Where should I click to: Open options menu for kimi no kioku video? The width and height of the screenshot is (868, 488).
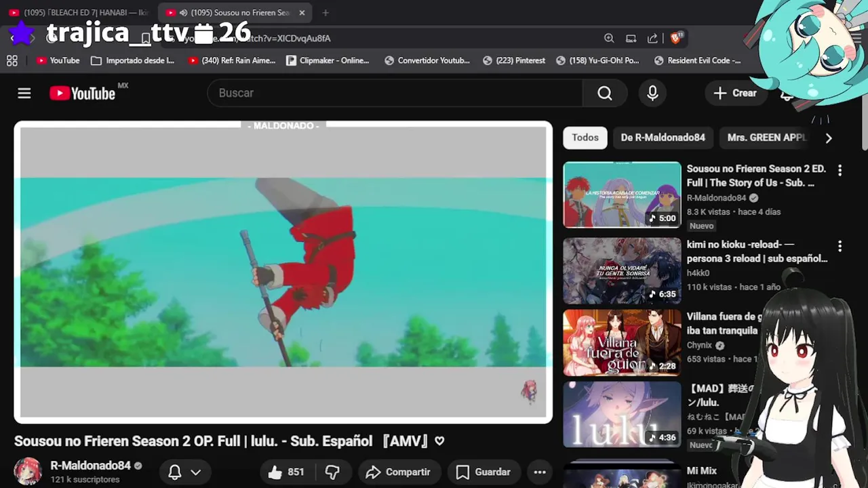840,246
